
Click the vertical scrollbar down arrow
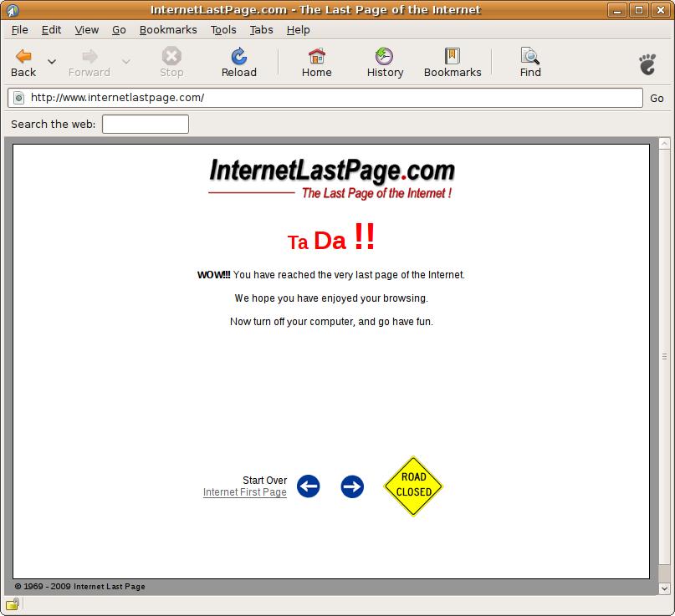(664, 588)
